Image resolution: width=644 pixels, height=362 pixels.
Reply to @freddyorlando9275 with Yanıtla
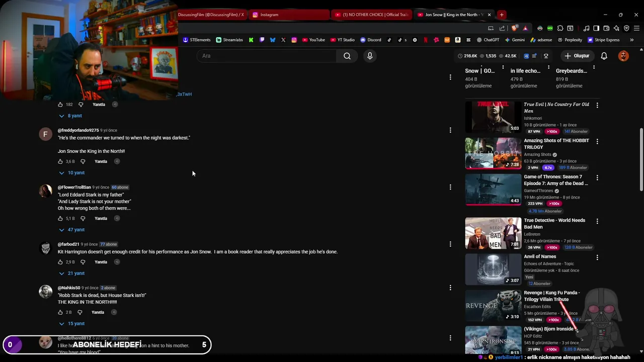[101, 161]
